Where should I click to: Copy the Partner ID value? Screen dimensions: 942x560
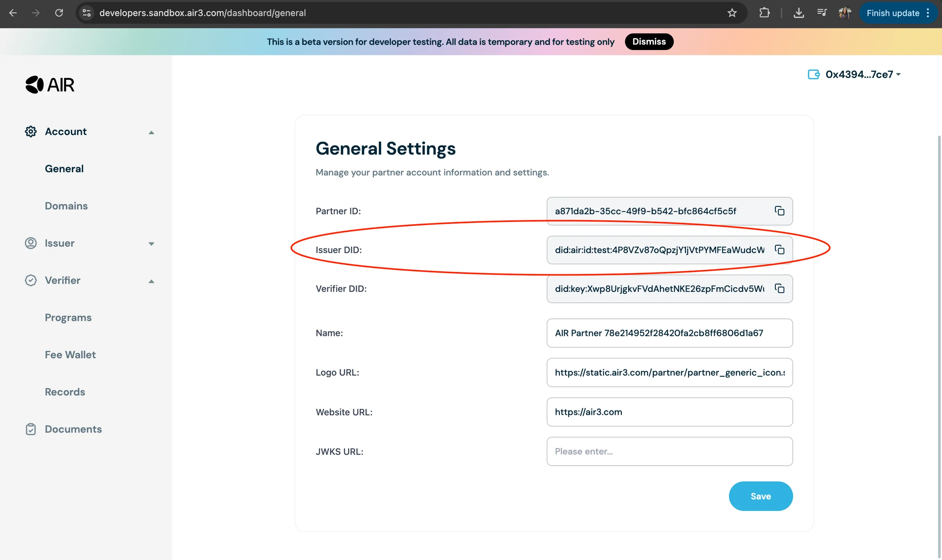point(779,211)
